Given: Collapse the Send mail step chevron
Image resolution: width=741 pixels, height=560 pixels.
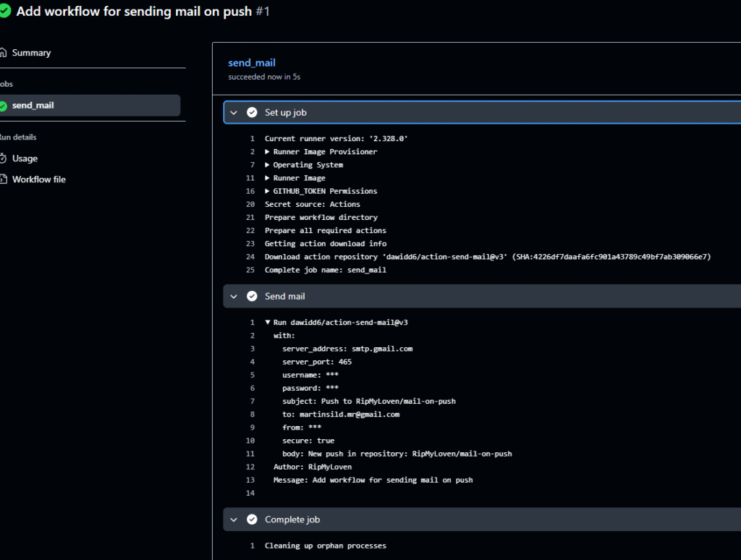Looking at the screenshot, I should pos(234,296).
